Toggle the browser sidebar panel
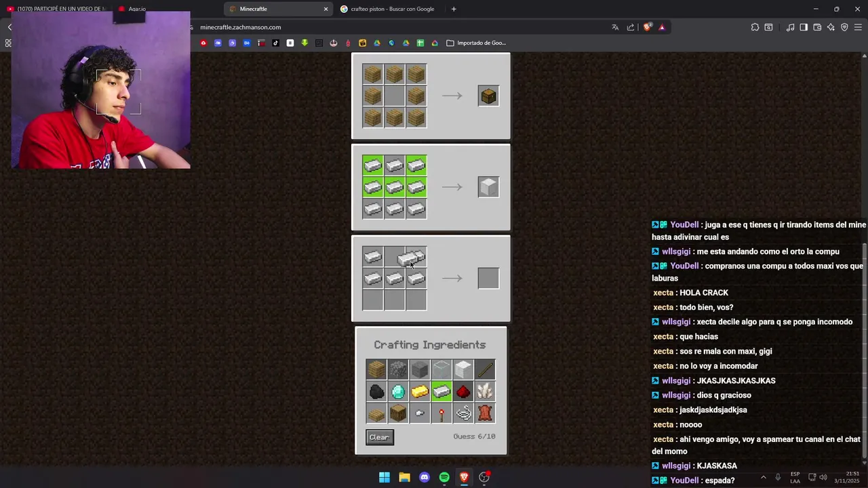Screen dimensions: 868x488 pyautogui.click(x=804, y=27)
